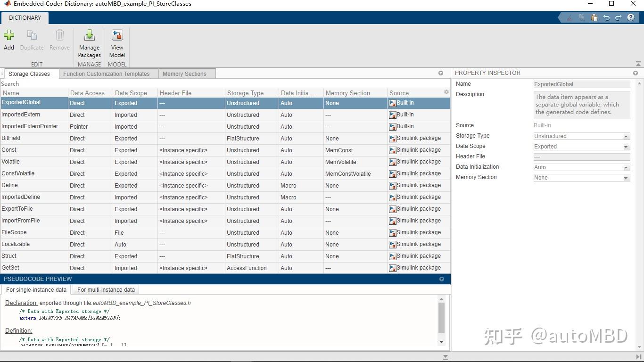
Task: Open the Data Scope dropdown in Property Inspector
Action: [626, 146]
